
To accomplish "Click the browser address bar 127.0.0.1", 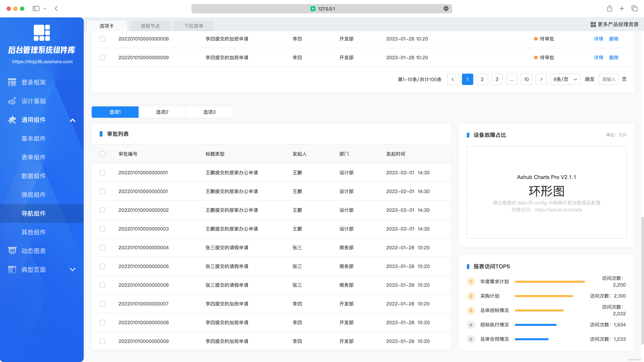I will coord(321,9).
